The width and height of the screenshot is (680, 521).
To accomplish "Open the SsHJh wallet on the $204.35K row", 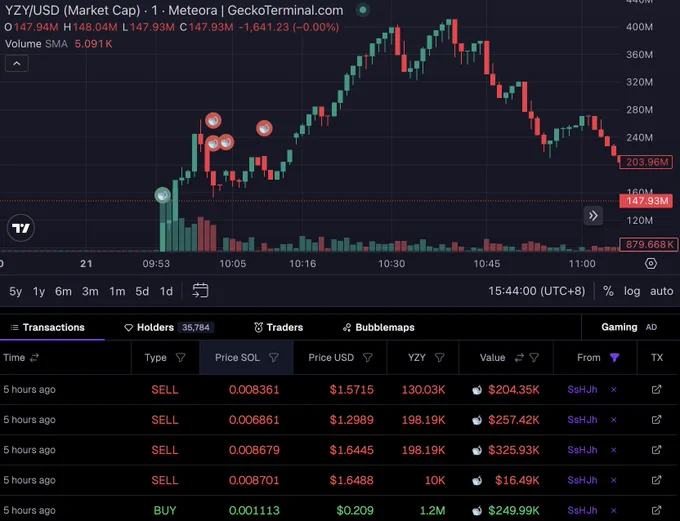I will pos(582,390).
